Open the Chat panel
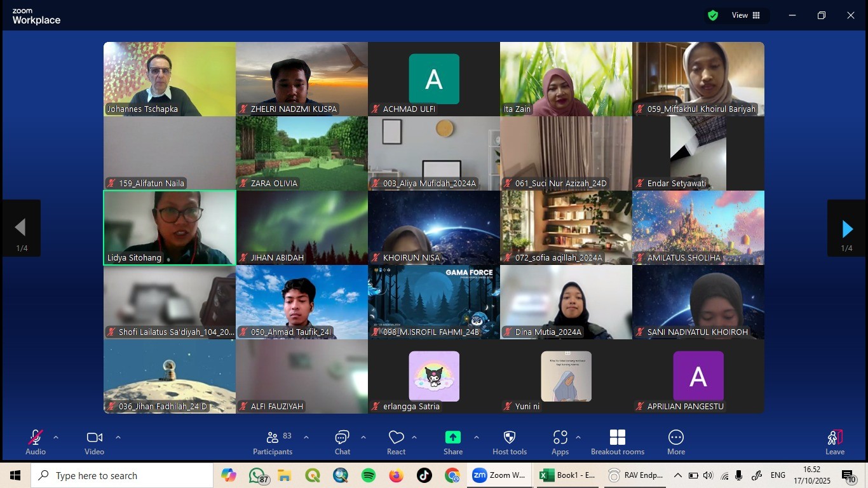 pyautogui.click(x=342, y=442)
